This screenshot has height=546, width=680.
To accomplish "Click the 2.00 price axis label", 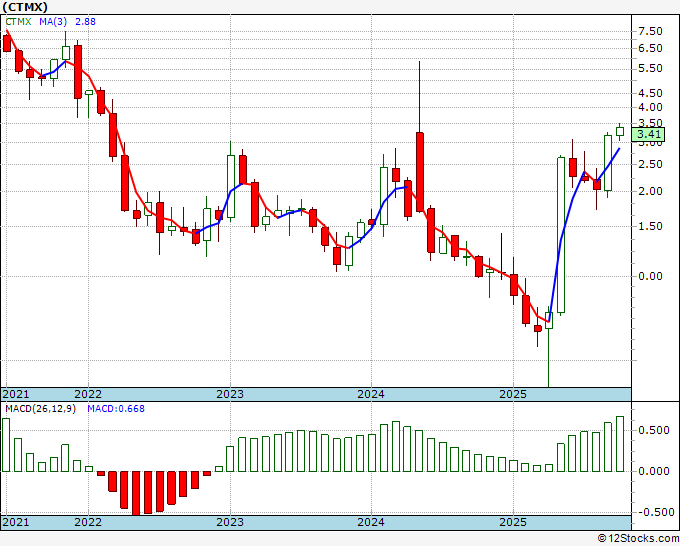I will [x=650, y=191].
